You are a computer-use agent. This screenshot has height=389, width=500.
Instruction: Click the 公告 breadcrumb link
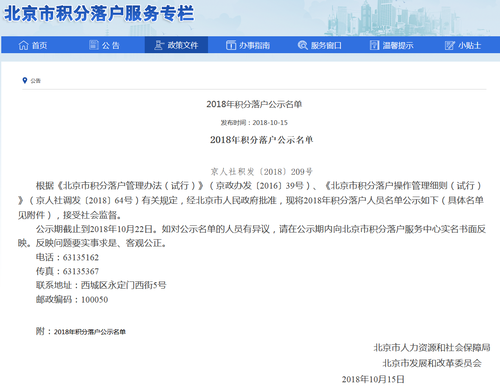tap(35, 81)
